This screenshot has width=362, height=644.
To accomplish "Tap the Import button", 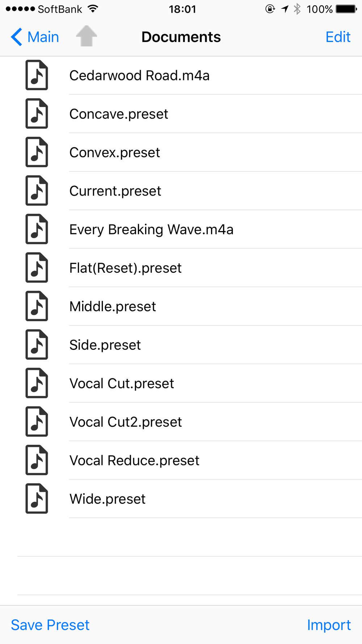I will 329,625.
